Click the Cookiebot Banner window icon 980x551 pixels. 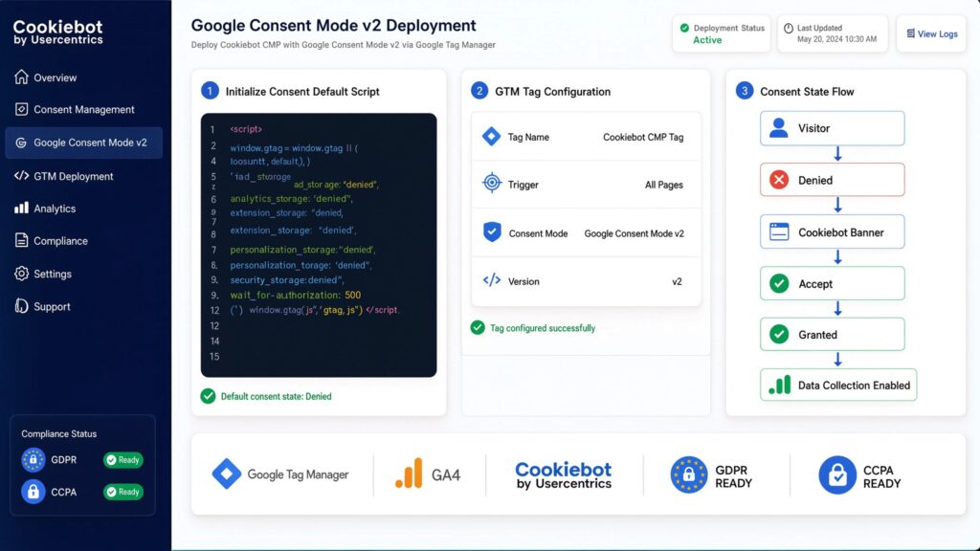779,231
